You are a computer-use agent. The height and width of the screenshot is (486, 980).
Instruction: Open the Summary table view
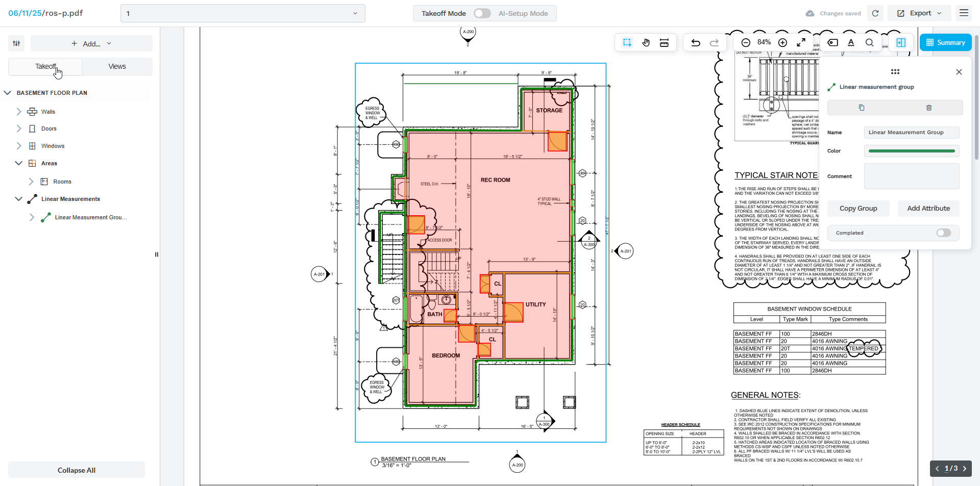point(946,43)
